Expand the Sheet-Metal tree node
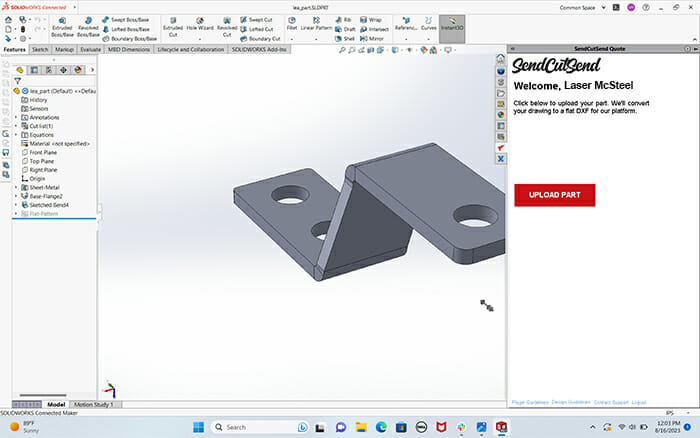 coord(16,187)
